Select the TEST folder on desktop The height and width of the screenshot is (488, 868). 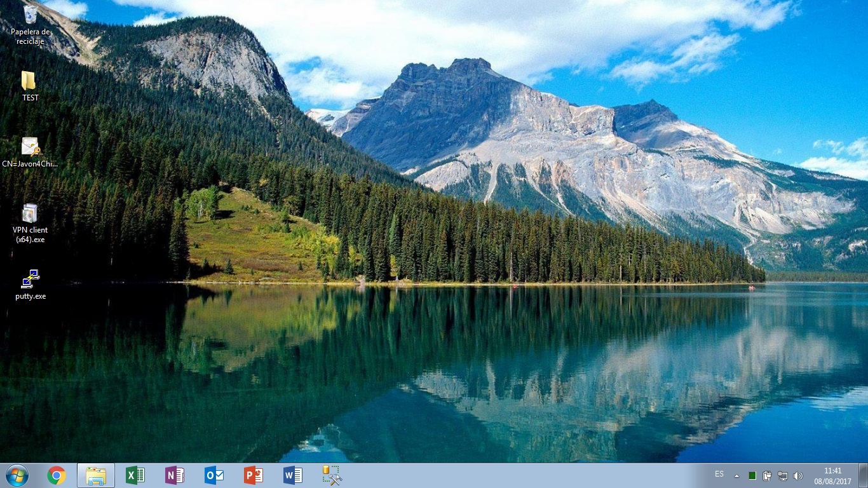pos(29,81)
